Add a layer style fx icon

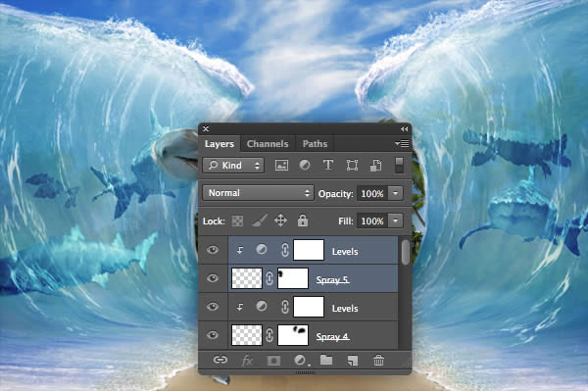(247, 361)
